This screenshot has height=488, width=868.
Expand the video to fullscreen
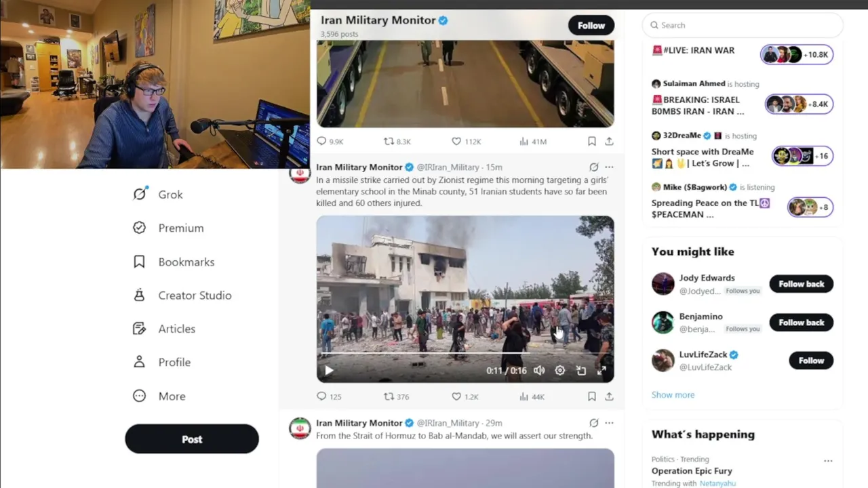click(601, 371)
